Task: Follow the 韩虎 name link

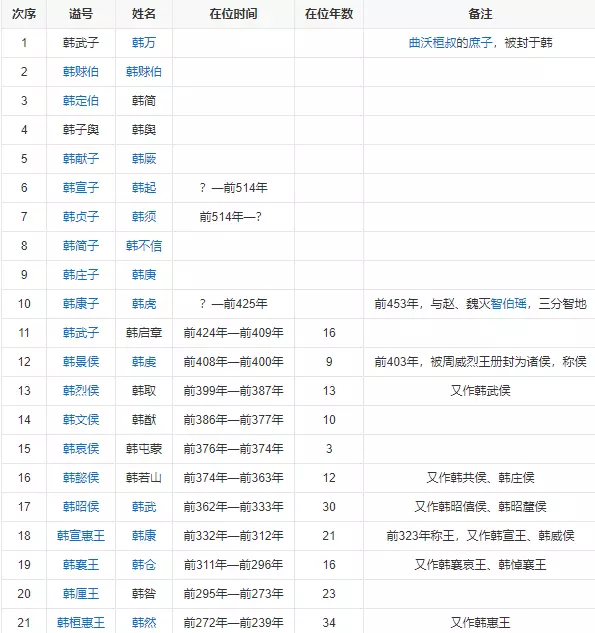Action: (x=144, y=304)
